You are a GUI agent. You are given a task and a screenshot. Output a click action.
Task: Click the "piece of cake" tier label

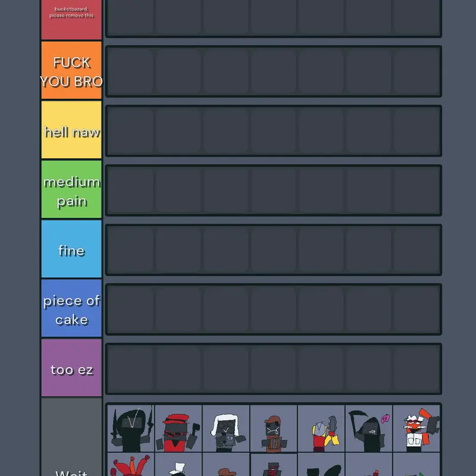pos(71,308)
